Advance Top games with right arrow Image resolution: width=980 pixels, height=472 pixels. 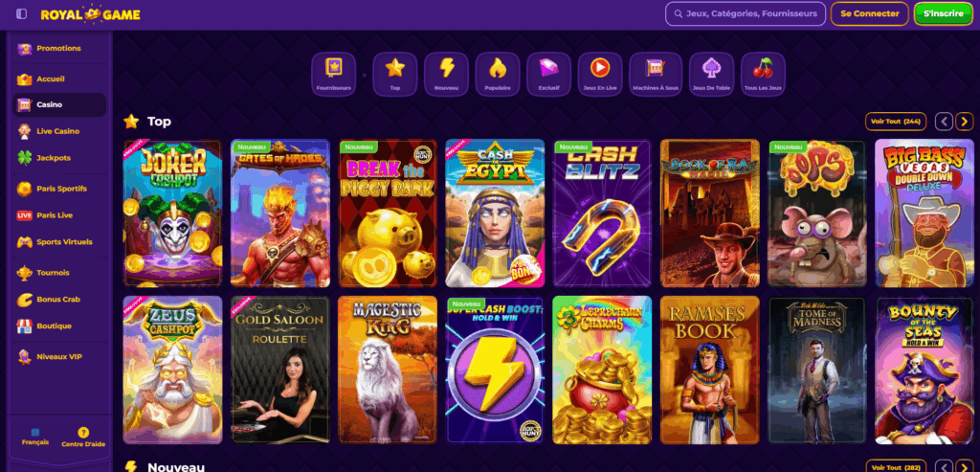tap(965, 122)
